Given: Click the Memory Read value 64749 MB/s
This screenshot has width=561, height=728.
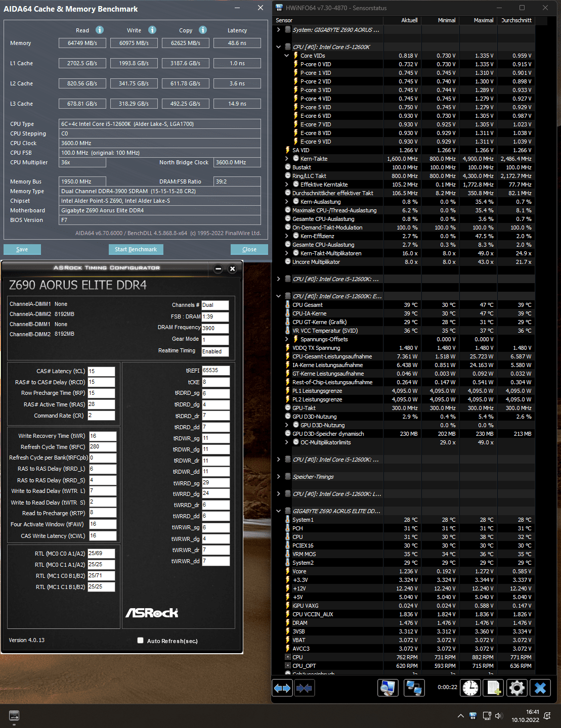Looking at the screenshot, I should [x=82, y=43].
